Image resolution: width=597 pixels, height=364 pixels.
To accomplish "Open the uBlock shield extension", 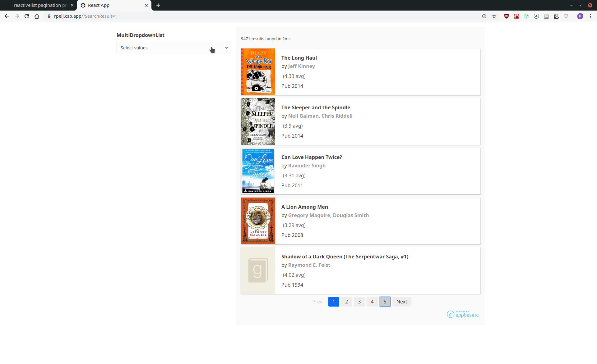I will point(507,16).
